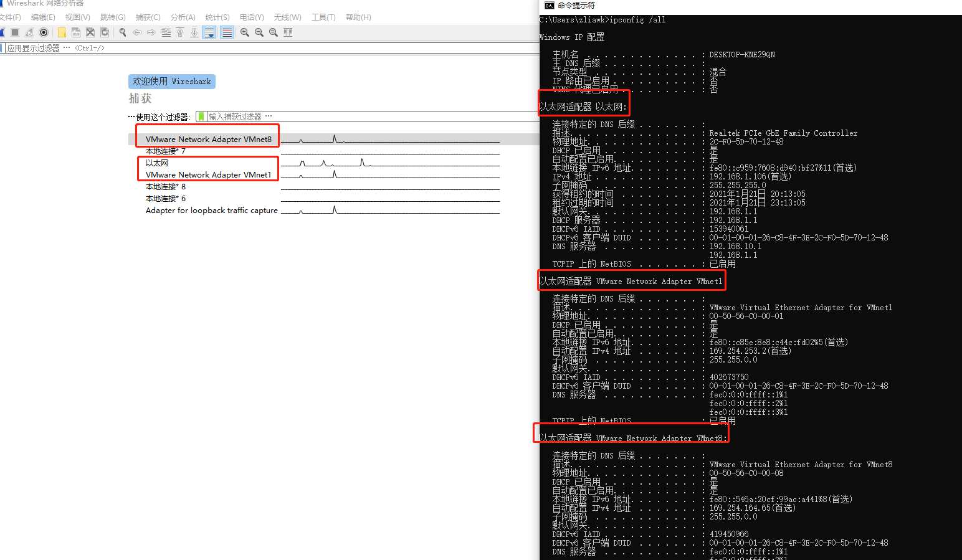The height and width of the screenshot is (560, 962).
Task: Click the 捕获 section heading
Action: click(140, 98)
